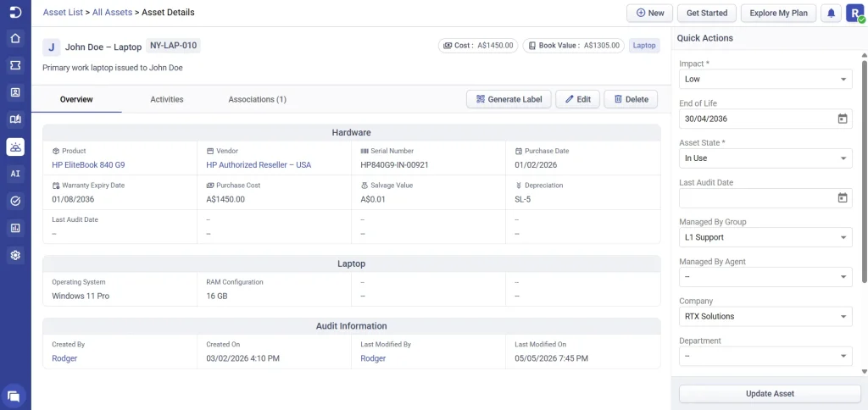868x410 pixels.
Task: Open the Contacts icon in sidebar
Action: (x=15, y=92)
